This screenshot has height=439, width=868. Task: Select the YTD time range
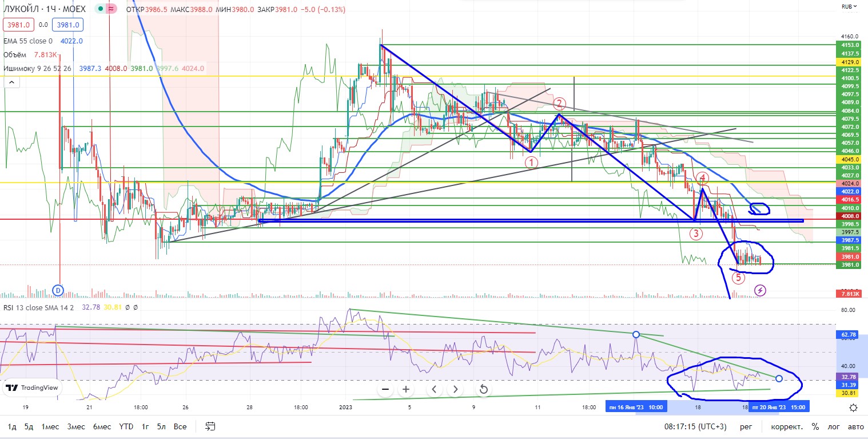point(126,426)
